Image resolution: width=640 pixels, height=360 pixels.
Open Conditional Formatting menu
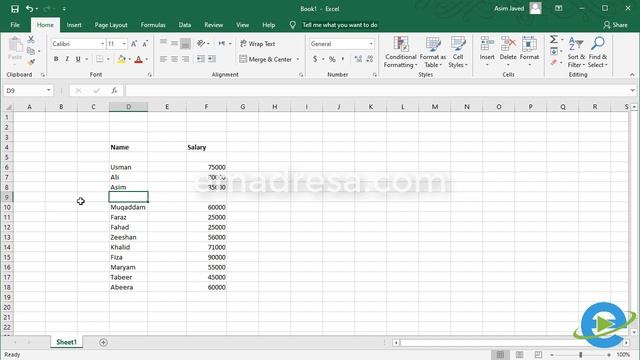400,52
